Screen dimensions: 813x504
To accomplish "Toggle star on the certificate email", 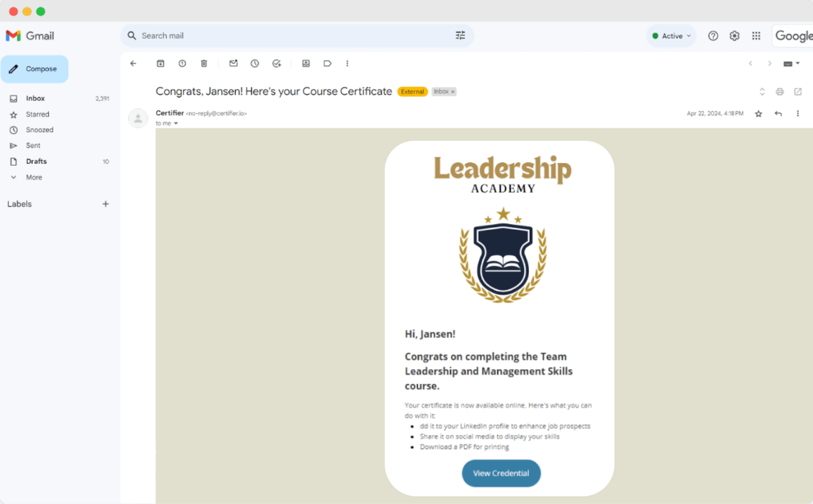I will pos(759,113).
